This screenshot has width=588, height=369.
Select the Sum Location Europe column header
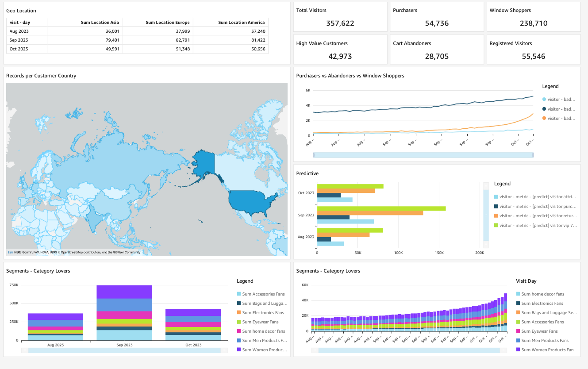coord(167,23)
